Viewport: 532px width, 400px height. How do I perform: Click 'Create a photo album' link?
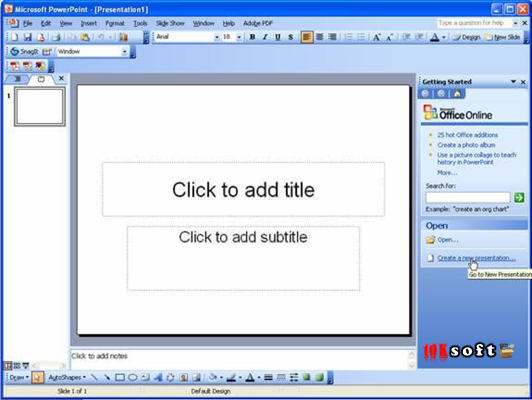pos(466,145)
